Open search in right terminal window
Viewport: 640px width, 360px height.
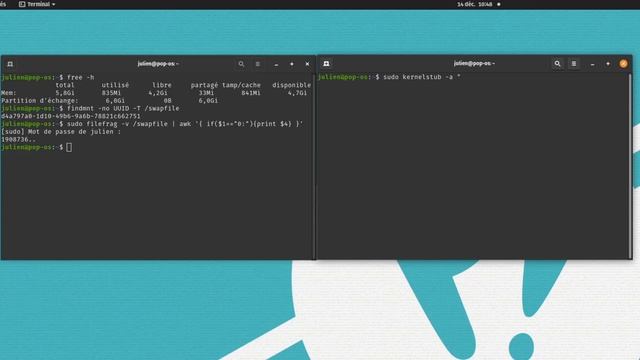click(x=558, y=64)
